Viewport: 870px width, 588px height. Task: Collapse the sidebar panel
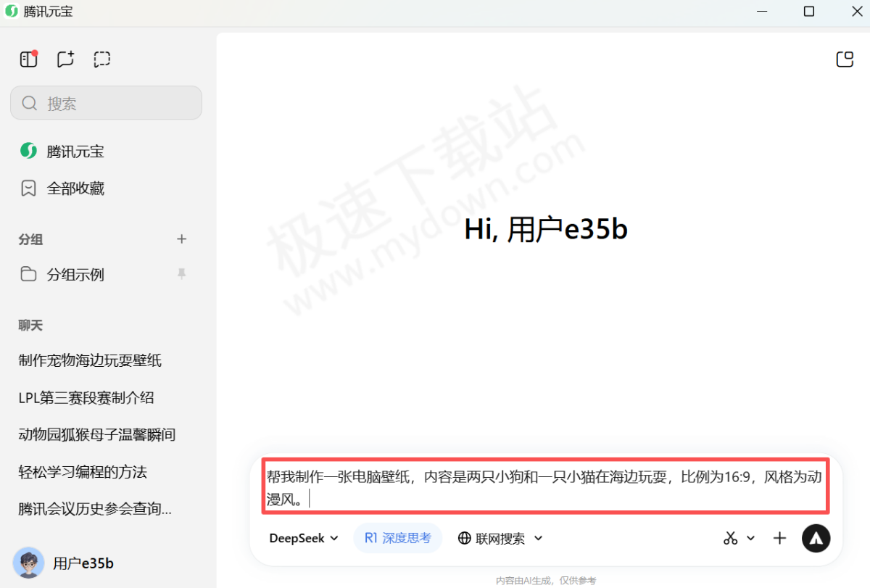tap(28, 59)
